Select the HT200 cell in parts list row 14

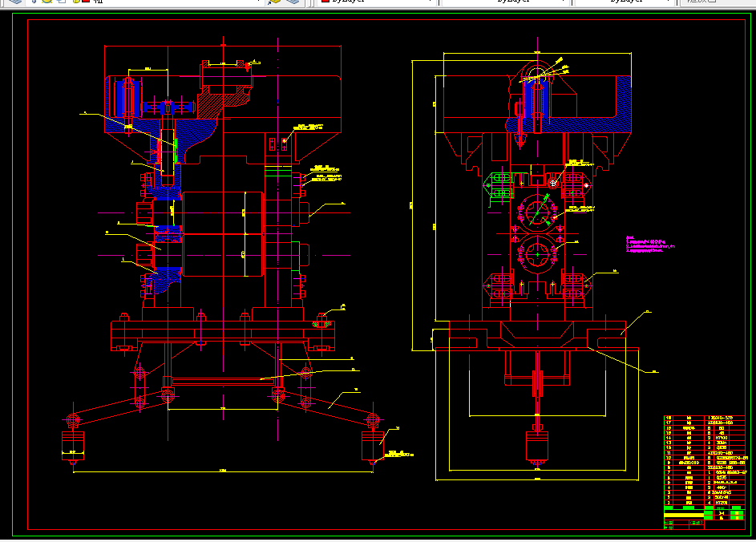tap(722, 438)
